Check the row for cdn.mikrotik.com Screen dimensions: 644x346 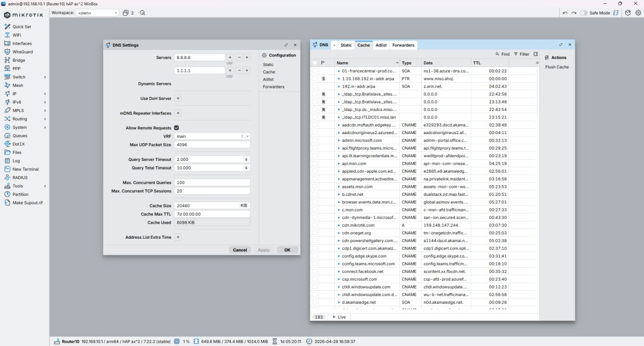pyautogui.click(x=314, y=225)
